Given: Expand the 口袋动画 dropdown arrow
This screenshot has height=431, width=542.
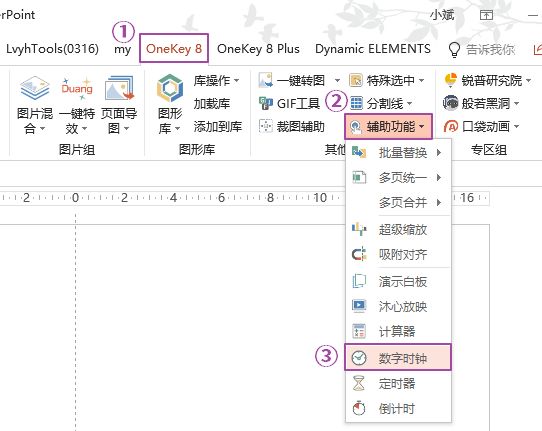Looking at the screenshot, I should pyautogui.click(x=516, y=127).
